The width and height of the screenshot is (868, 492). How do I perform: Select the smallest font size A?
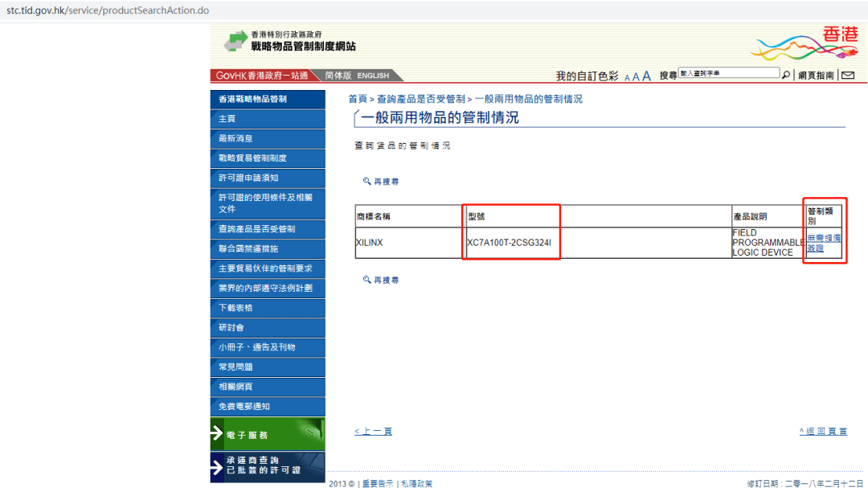pos(627,78)
